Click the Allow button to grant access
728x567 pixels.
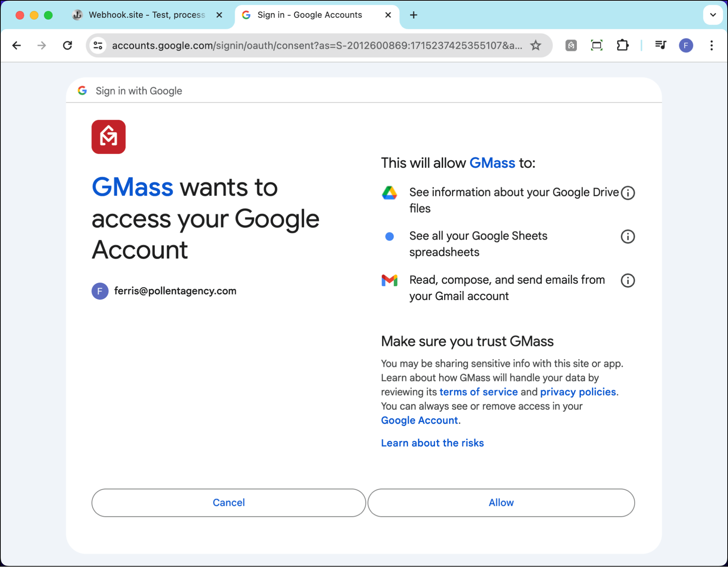pos(501,503)
